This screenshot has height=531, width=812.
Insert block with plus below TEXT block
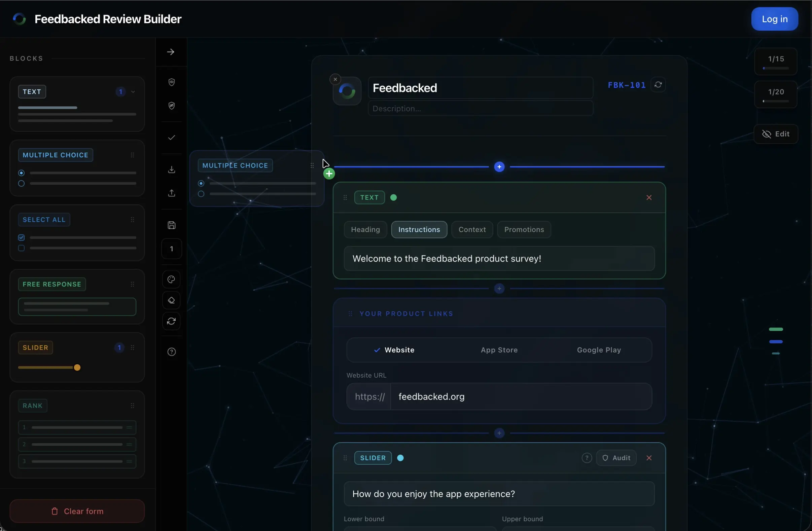tap(499, 289)
